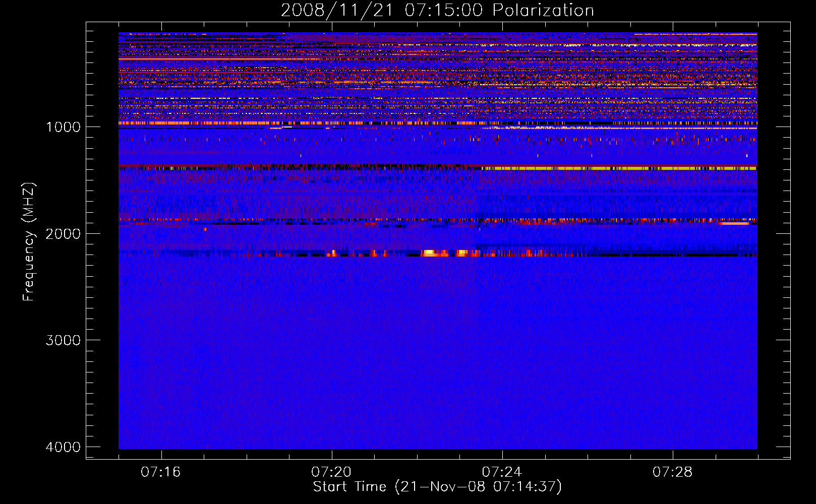Screen dimensions: 816x504
Task: Click the 2000 frequency tick label
Action: 63,233
